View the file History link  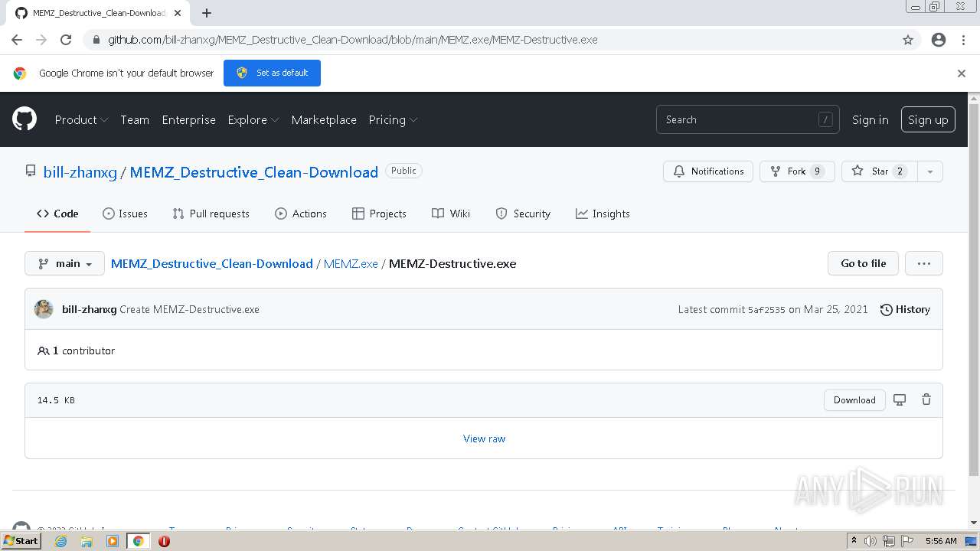point(905,309)
